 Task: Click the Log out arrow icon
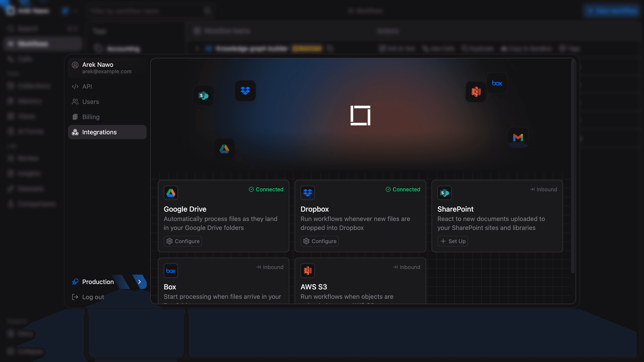tap(75, 297)
